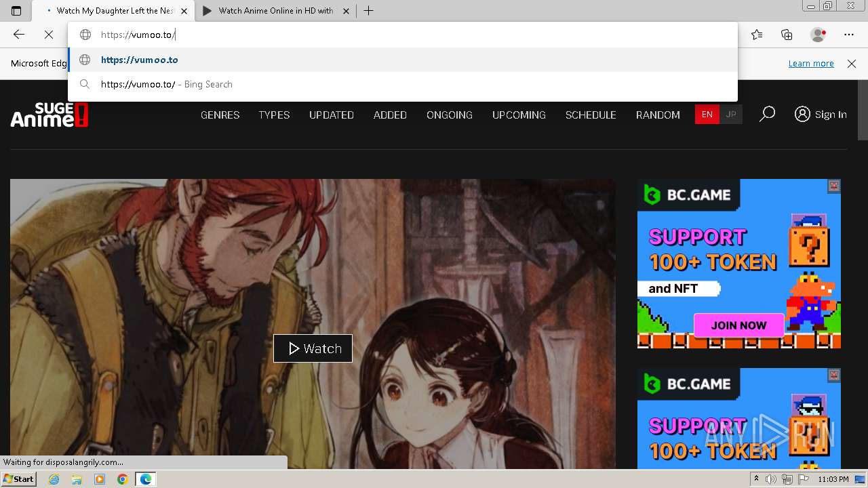
Task: Click JOIN NOW in BC.GAME ad
Action: (x=738, y=325)
